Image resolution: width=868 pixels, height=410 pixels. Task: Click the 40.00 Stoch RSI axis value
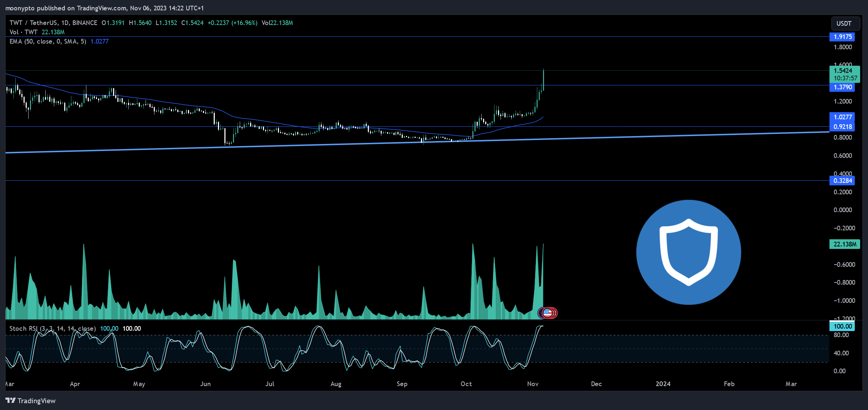[841, 353]
